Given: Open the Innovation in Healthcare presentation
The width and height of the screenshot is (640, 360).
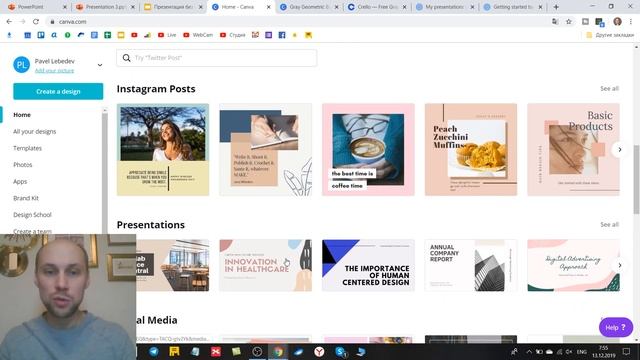Looking at the screenshot, I should (x=265, y=265).
